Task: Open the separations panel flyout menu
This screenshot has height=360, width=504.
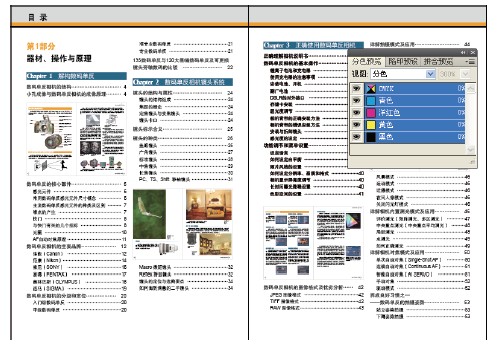Action: [470, 62]
